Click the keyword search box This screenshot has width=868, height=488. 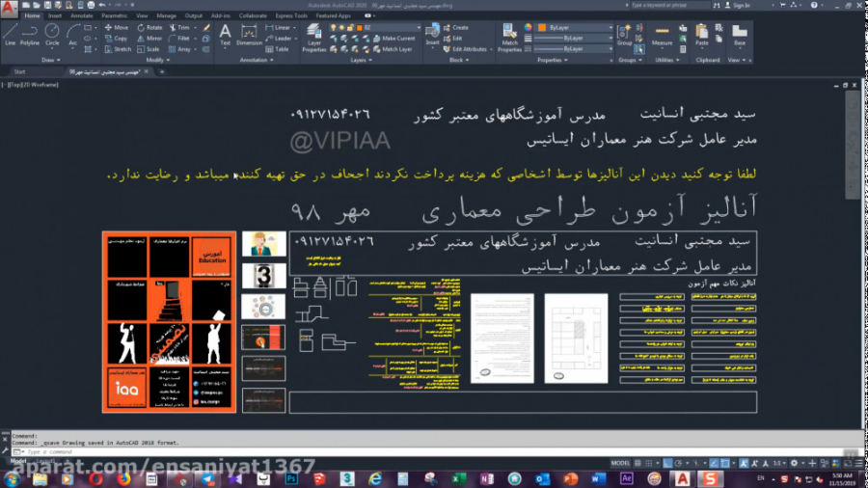tap(670, 5)
